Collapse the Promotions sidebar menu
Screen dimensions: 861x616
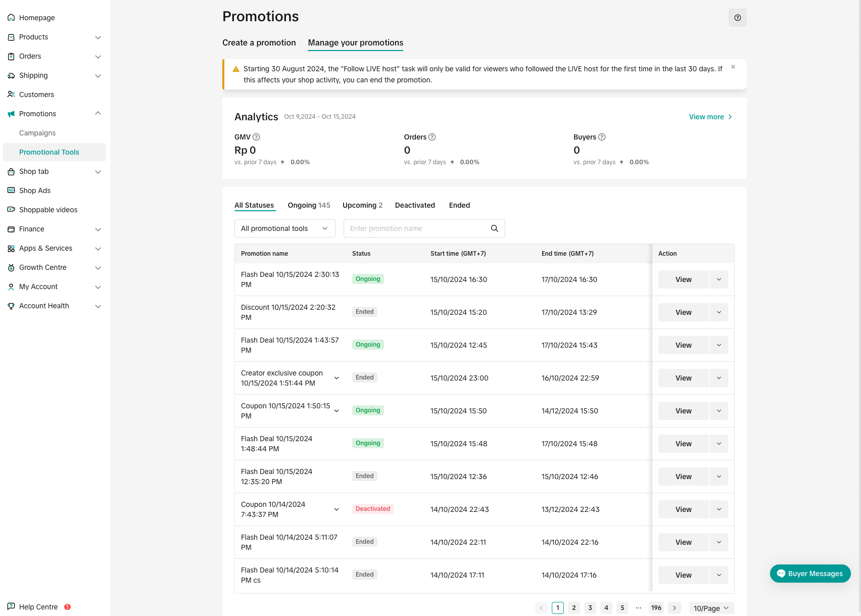(98, 114)
